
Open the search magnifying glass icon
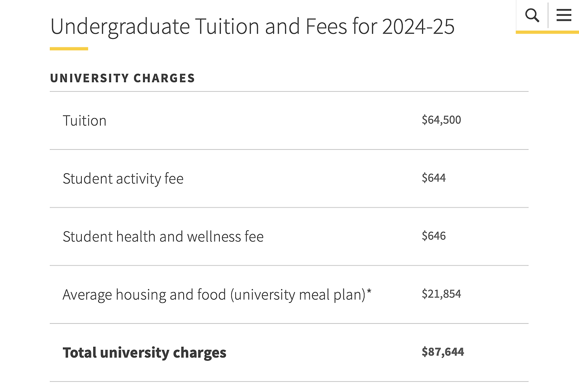[532, 15]
